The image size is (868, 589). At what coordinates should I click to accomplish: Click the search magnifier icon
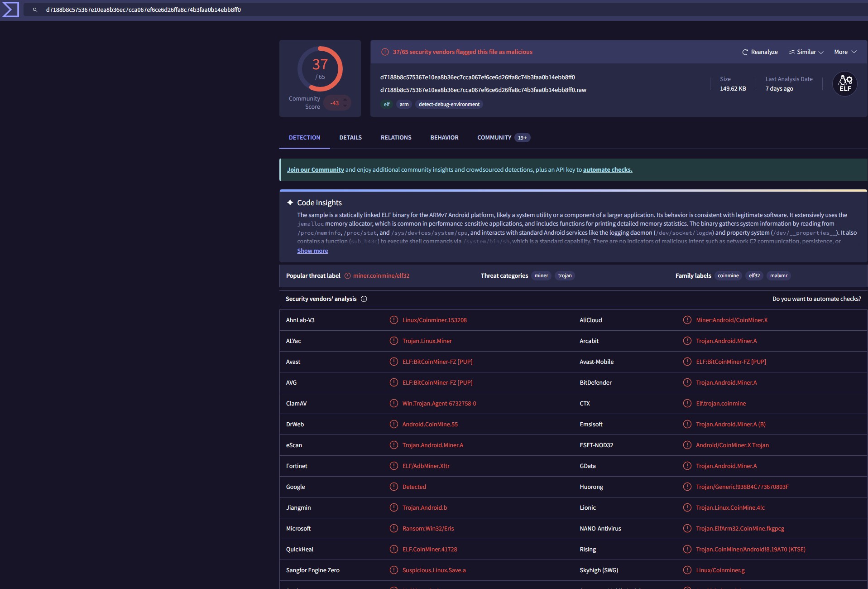pyautogui.click(x=35, y=10)
